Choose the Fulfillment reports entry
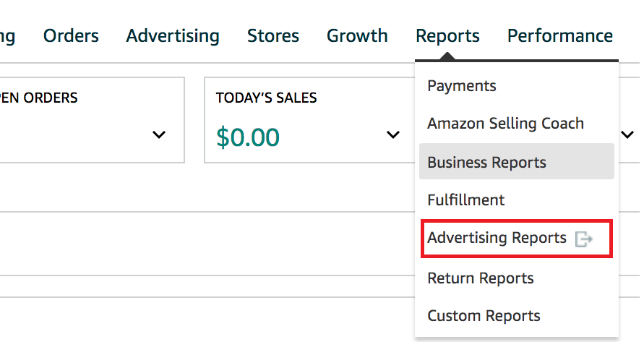644x342 pixels. coord(465,200)
